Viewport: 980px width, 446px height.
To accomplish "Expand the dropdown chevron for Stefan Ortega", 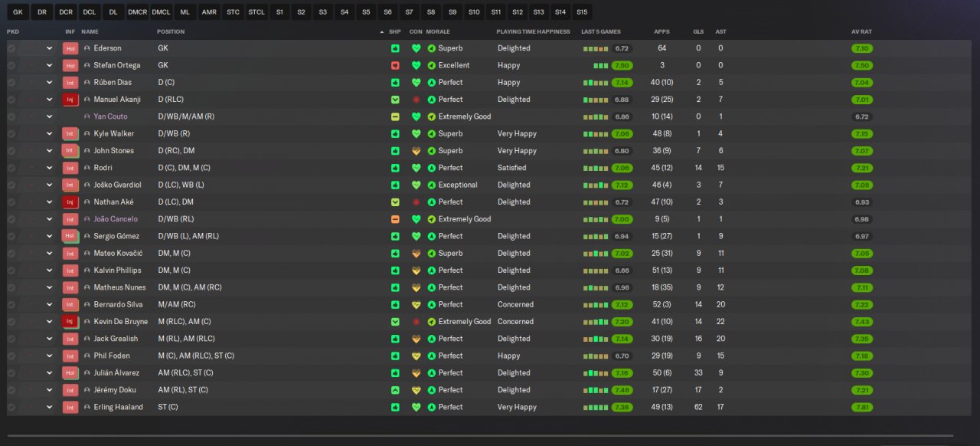I will pos(50,65).
